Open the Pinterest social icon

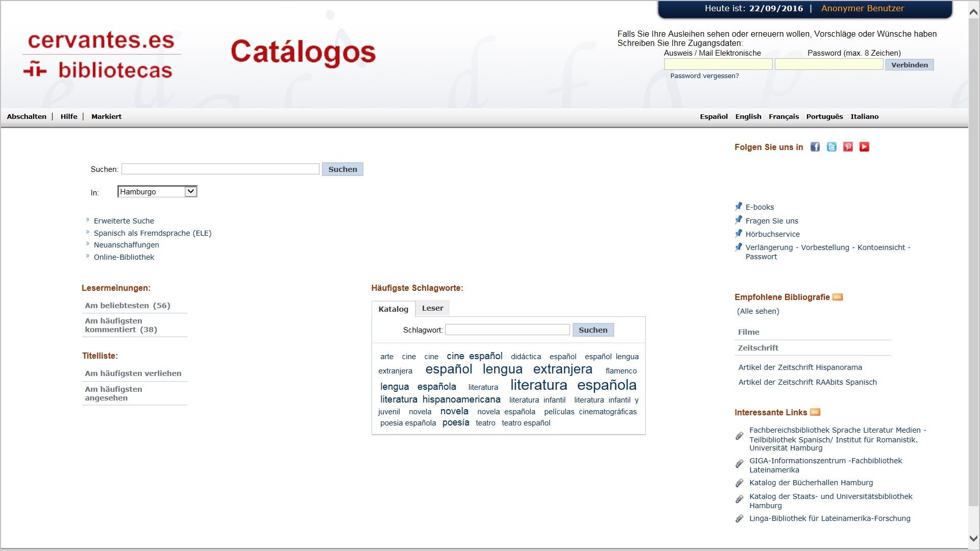[x=848, y=147]
